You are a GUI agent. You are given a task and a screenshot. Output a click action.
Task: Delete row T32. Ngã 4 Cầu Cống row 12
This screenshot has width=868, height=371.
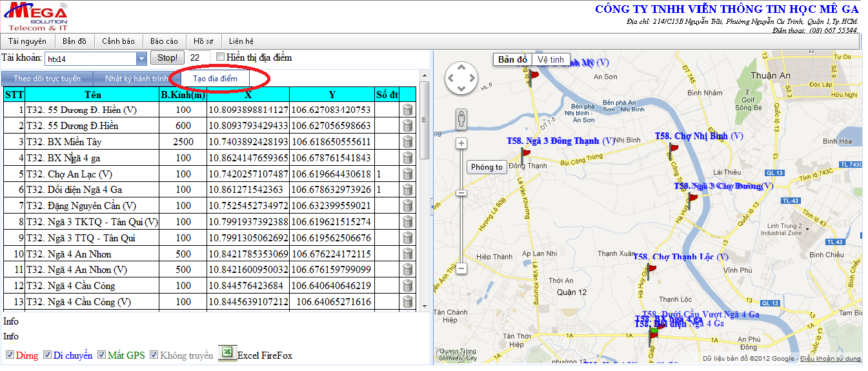pyautogui.click(x=408, y=286)
